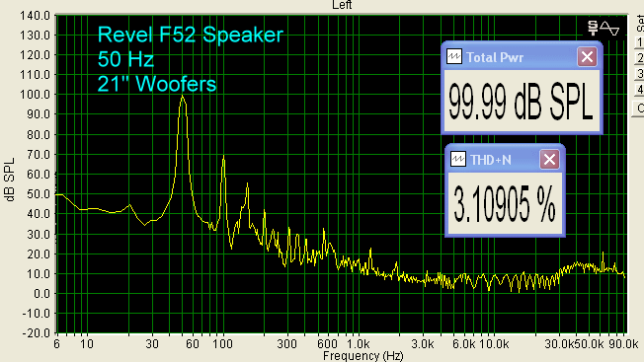Click the 1.0k frequency axis label
Image resolution: width=644 pixels, height=362 pixels.
tap(358, 343)
